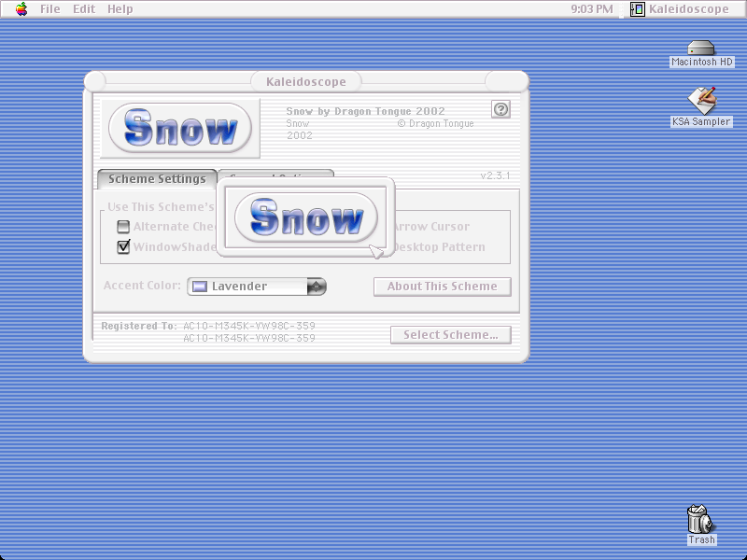The height and width of the screenshot is (560, 747).
Task: Click the Arrow Cursor option label
Action: (x=432, y=227)
